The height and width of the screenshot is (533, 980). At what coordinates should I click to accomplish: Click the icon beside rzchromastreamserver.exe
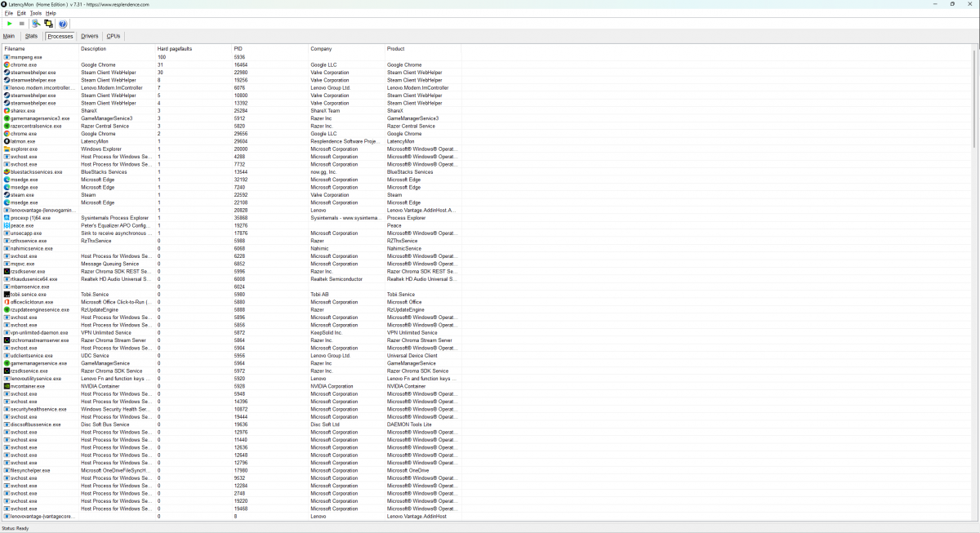[x=7, y=340]
